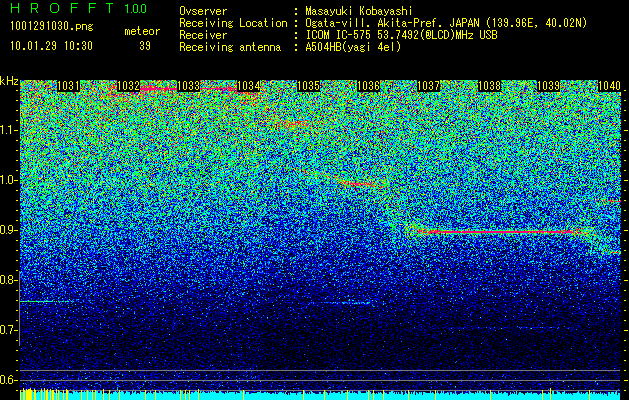629x400 pixels.
Task: Click the 0.8 frequency axis label
Action: tap(9, 280)
